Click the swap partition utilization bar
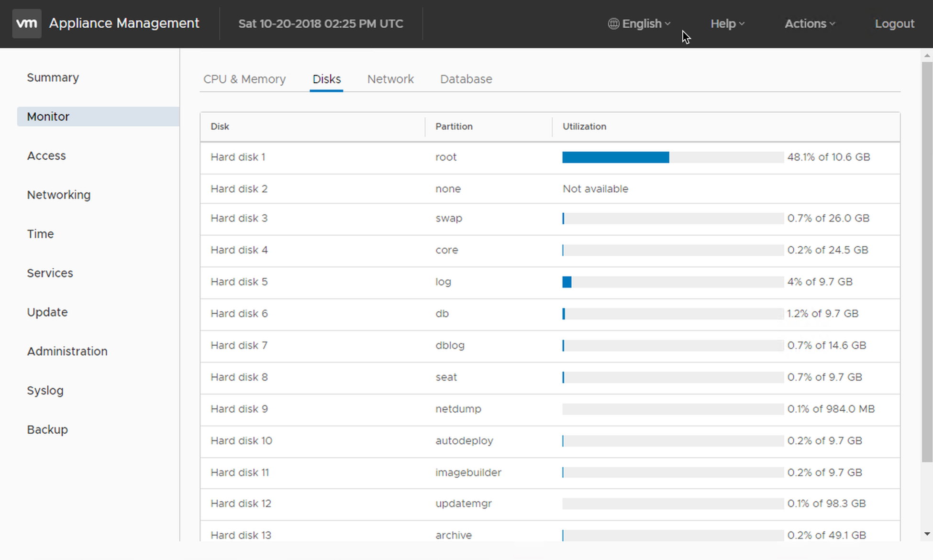933x560 pixels. coord(673,219)
